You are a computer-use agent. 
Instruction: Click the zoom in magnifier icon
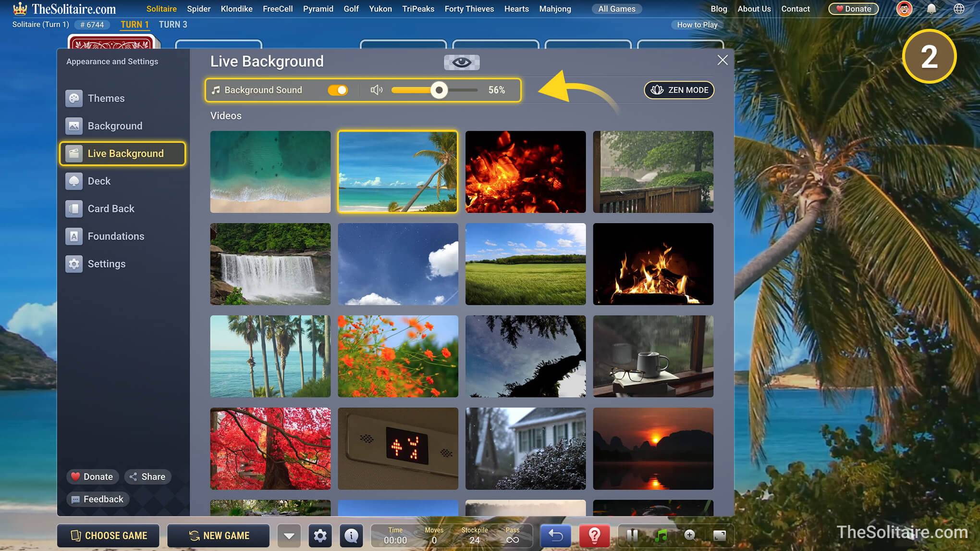(690, 536)
